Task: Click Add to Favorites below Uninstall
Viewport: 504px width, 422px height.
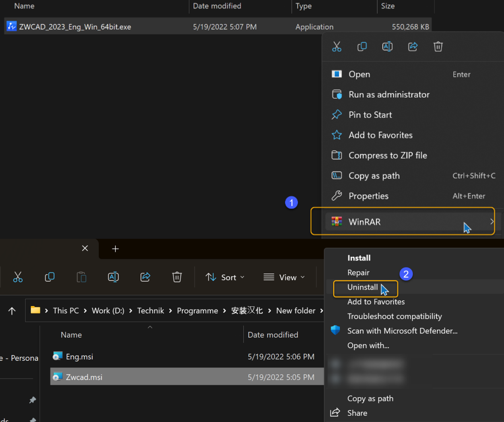Action: click(x=376, y=302)
